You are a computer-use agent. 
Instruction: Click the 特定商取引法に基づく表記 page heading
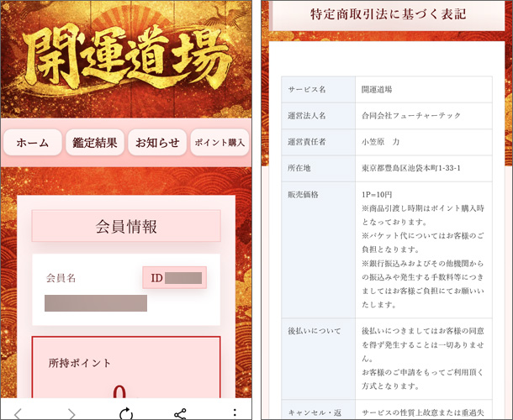coord(388,15)
